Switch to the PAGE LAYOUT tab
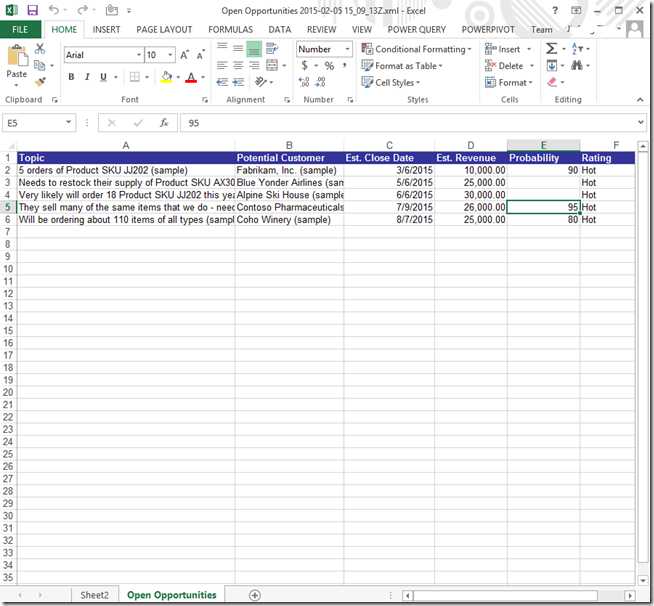This screenshot has height=606, width=654. click(x=164, y=30)
